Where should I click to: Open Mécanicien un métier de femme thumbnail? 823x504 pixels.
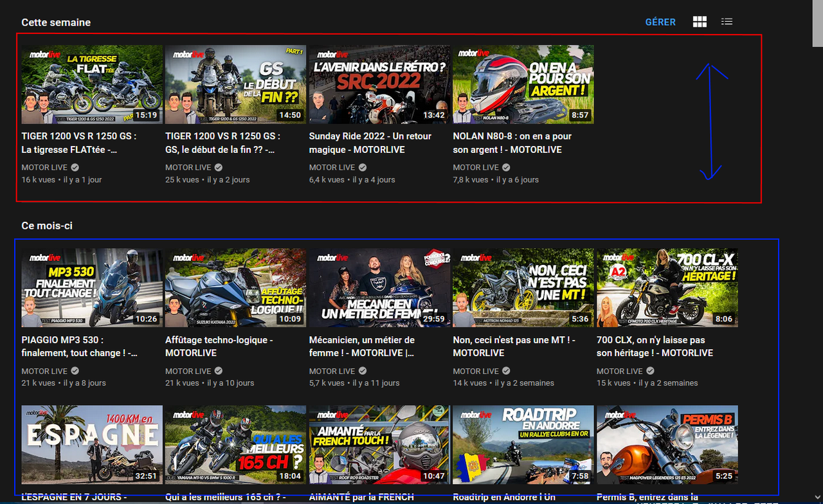379,287
